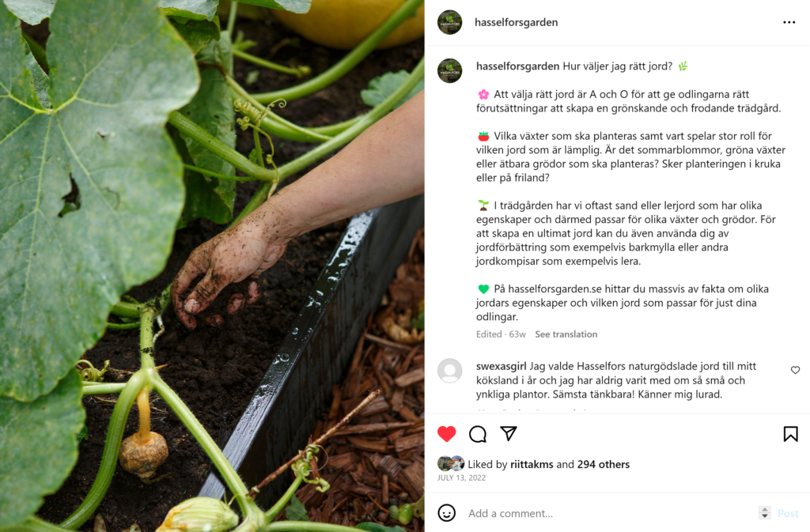Open hasselforsgarden profile from header username

516,22
